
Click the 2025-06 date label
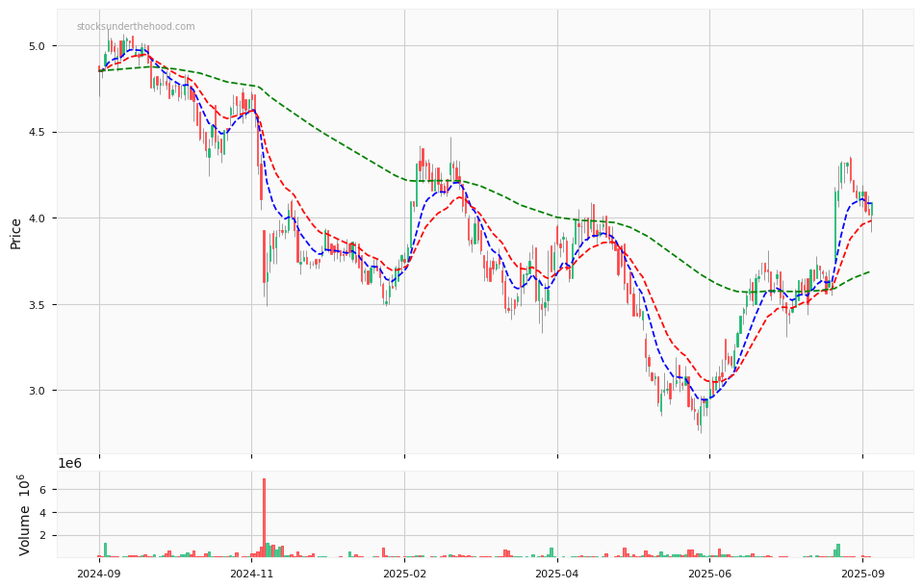709,574
